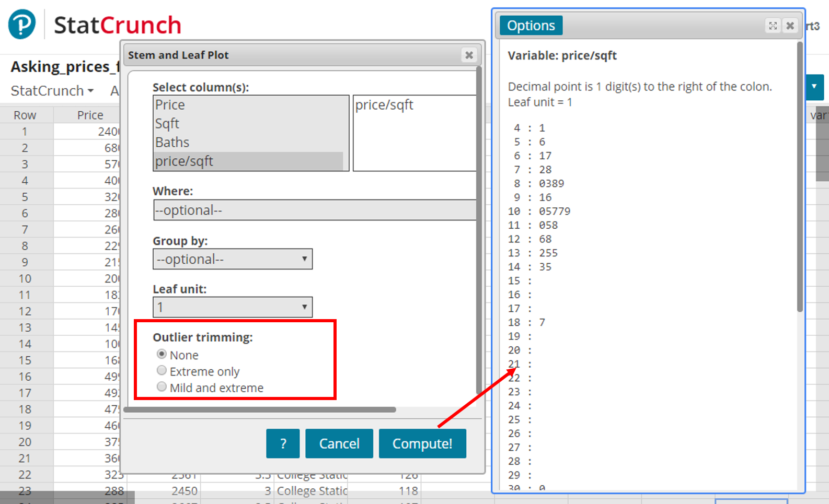Select the None outlier trimming option
Image resolution: width=829 pixels, height=504 pixels.
[x=162, y=354]
